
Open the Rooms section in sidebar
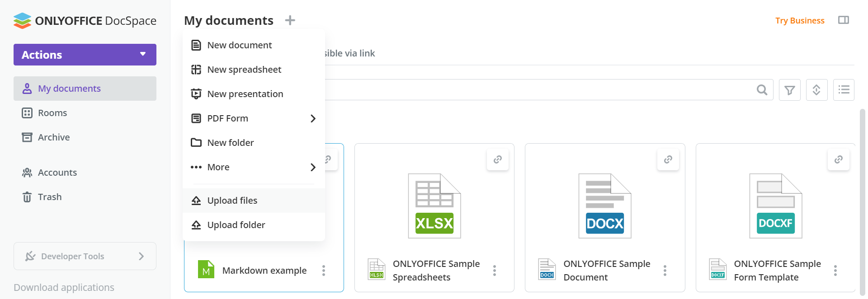click(52, 113)
